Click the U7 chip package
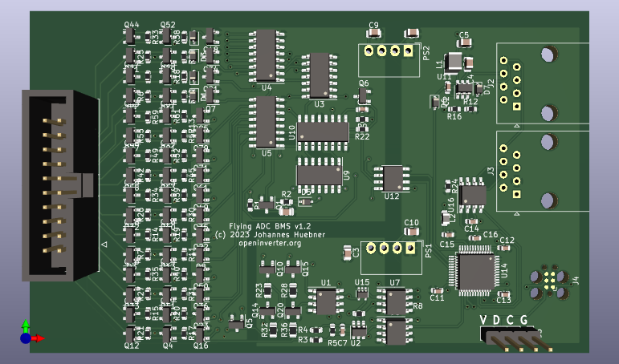Image resolution: width=619 pixels, height=364 pixels. (x=395, y=301)
